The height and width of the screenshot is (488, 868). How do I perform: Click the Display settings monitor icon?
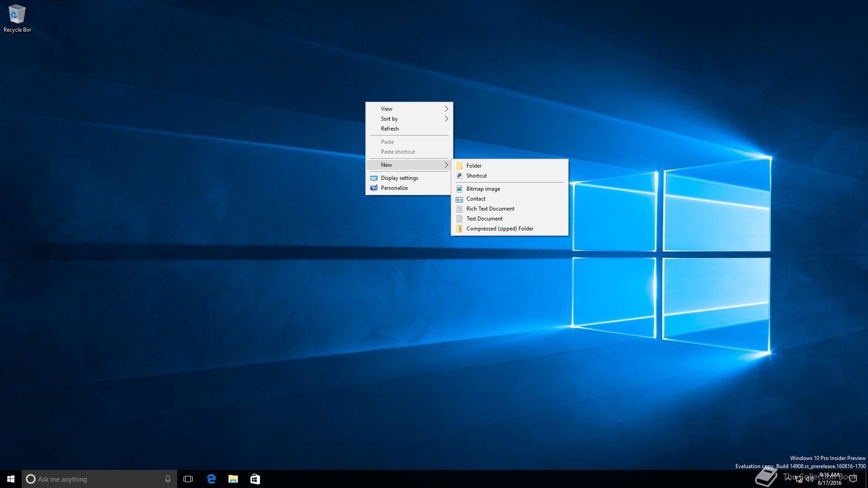tap(374, 178)
